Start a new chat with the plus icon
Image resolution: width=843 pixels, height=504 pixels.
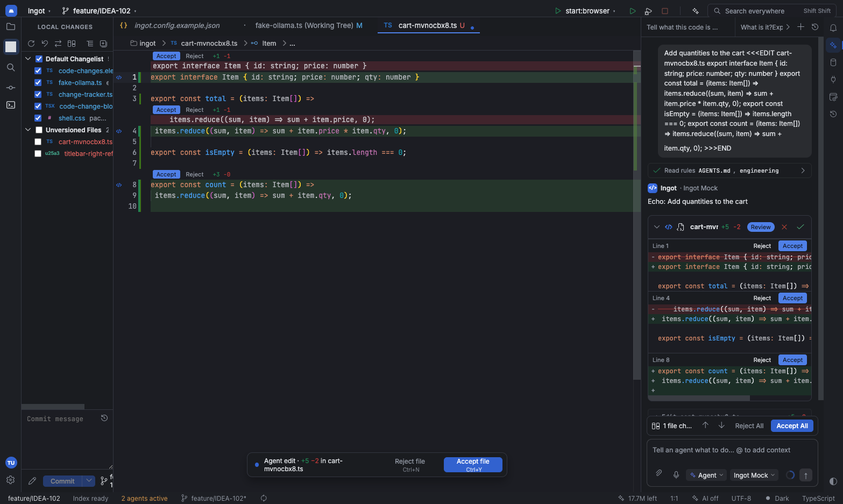coord(801,27)
